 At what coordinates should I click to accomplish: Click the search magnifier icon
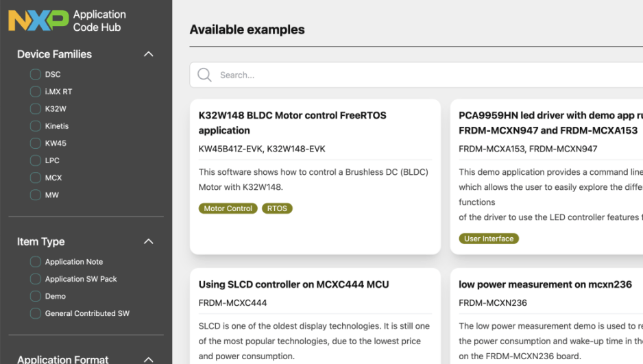point(204,75)
